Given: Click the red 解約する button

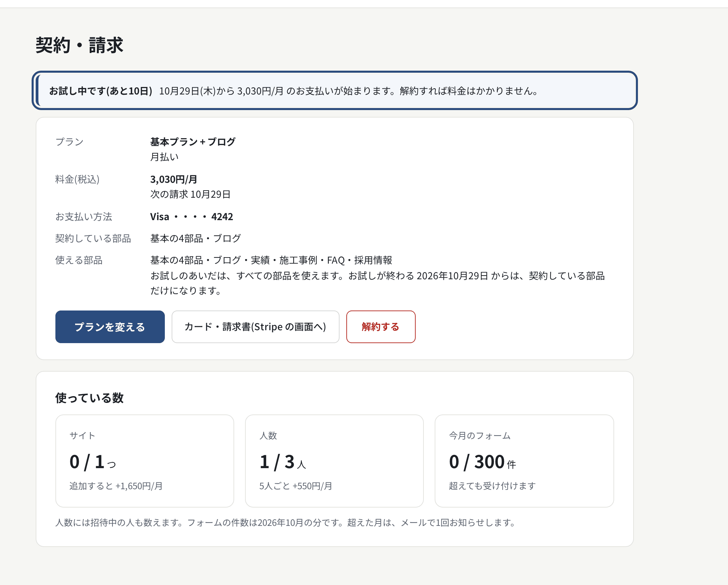Looking at the screenshot, I should pos(381,327).
